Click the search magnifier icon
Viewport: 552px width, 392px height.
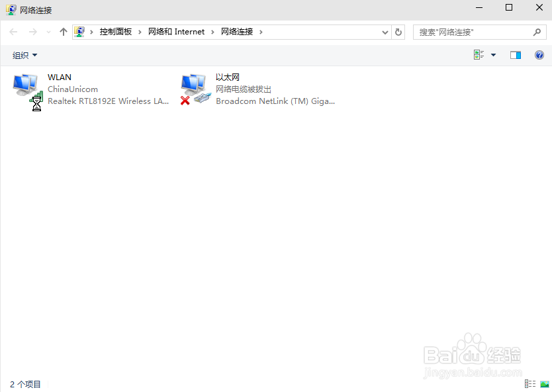[x=537, y=31]
